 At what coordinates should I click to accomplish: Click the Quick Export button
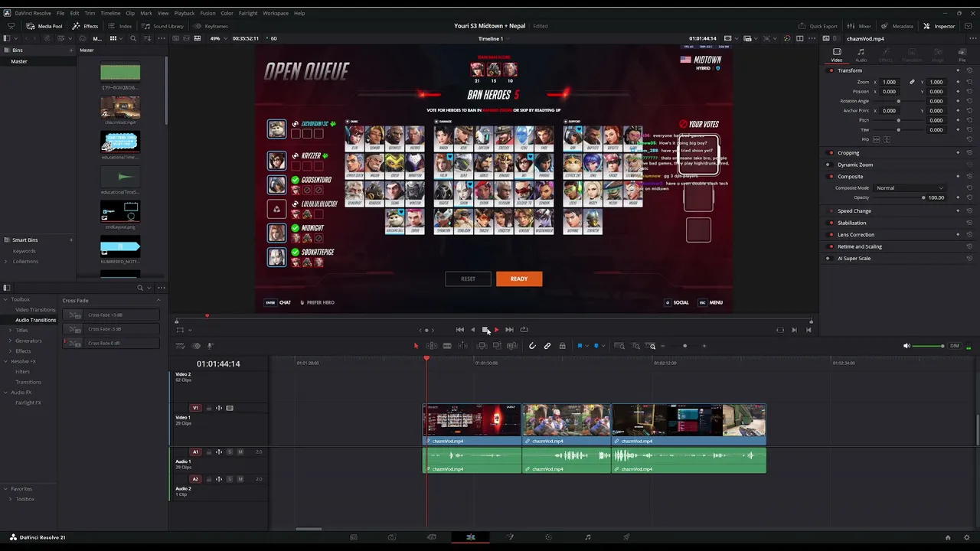[818, 26]
